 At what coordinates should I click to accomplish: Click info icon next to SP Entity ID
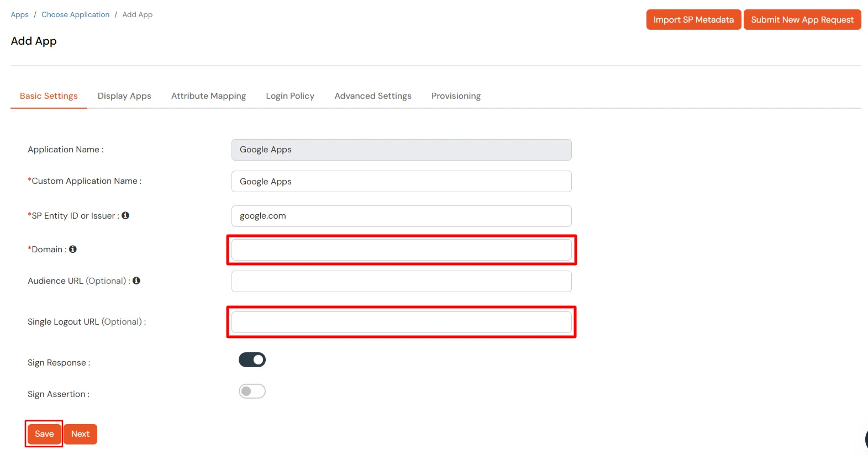[x=125, y=215]
